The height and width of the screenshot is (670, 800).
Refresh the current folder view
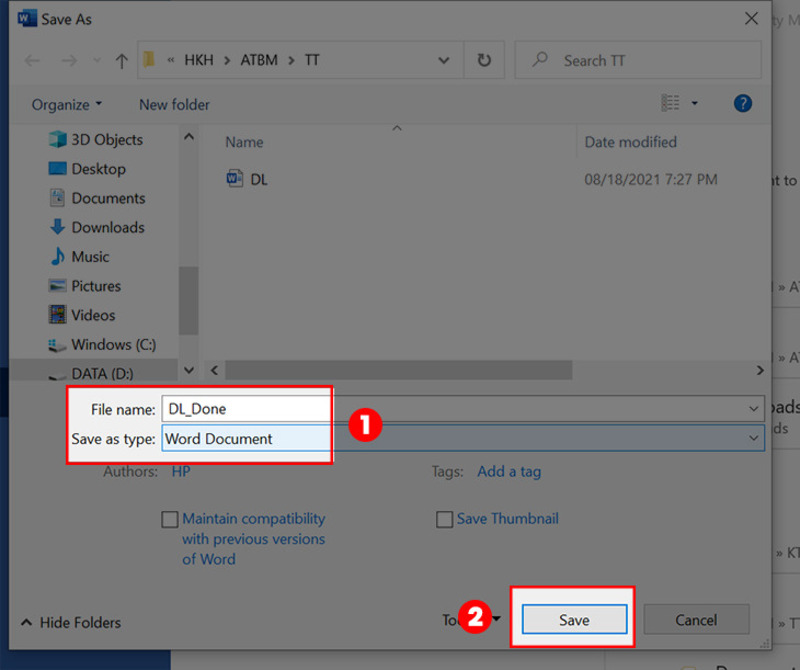[x=484, y=60]
